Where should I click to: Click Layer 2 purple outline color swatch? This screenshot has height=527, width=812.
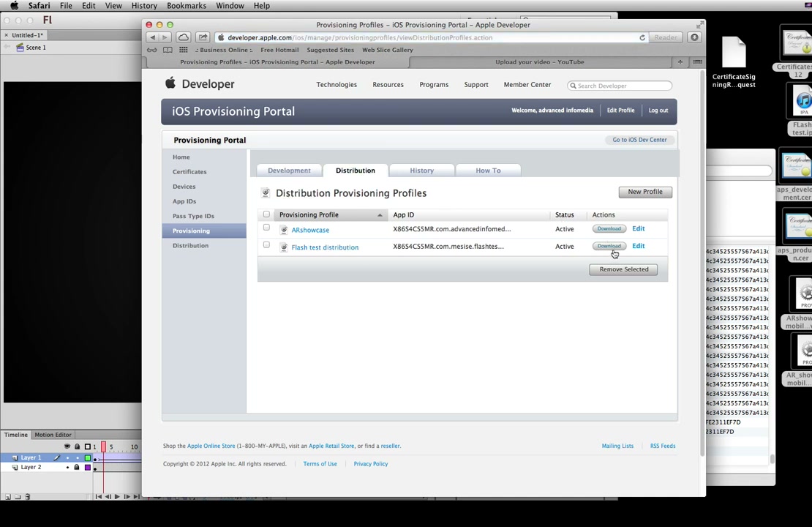tap(88, 467)
